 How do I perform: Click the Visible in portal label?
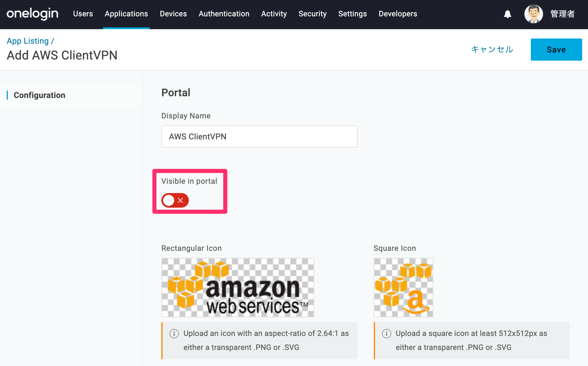coord(189,181)
